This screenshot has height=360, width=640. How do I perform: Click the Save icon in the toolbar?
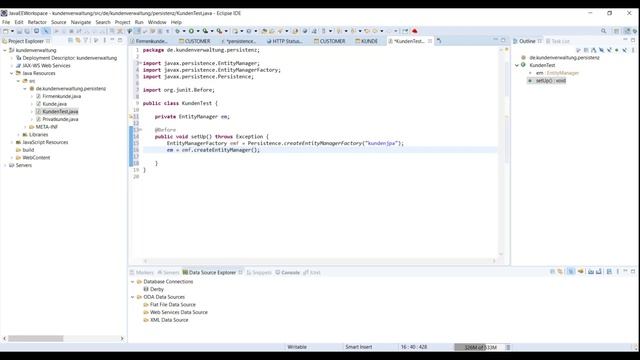(19, 31)
